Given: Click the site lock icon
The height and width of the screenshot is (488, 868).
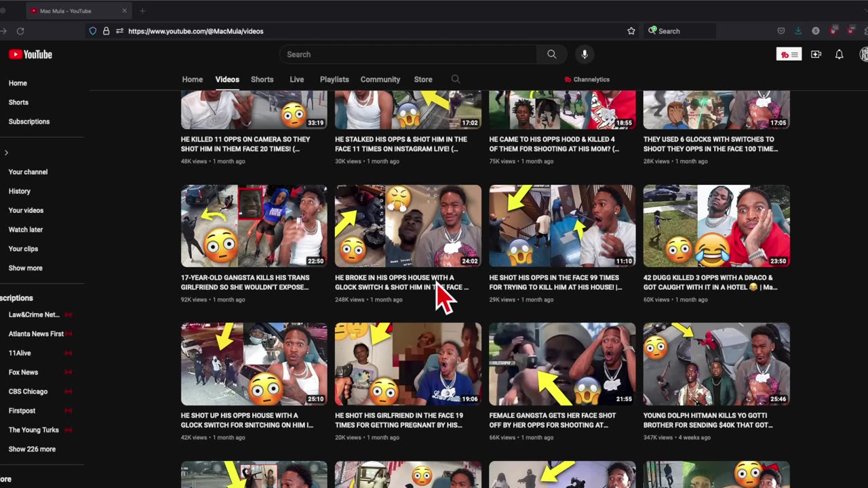Looking at the screenshot, I should 106,31.
